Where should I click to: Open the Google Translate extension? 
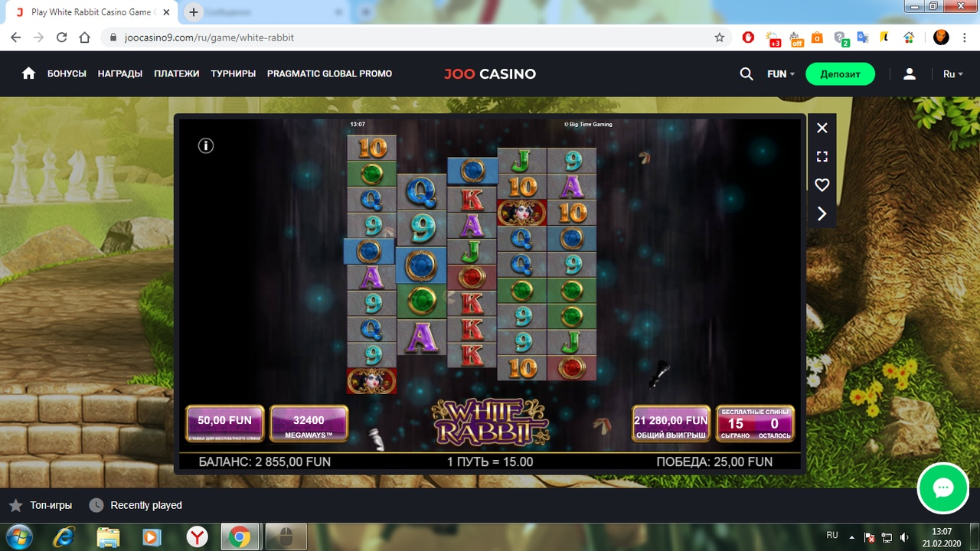(863, 37)
